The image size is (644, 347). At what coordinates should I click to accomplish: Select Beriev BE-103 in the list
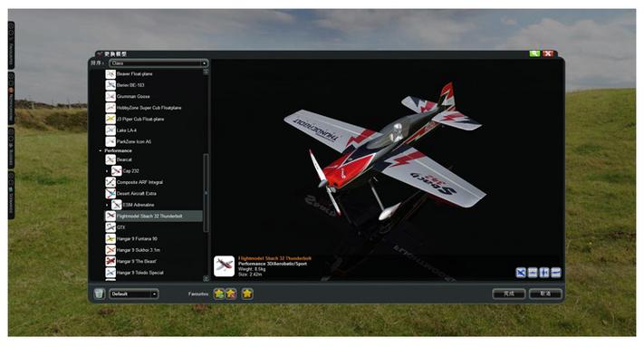pyautogui.click(x=130, y=85)
